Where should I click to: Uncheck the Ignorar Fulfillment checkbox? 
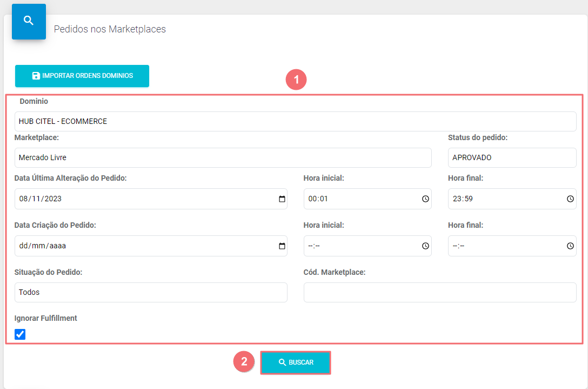click(x=20, y=334)
